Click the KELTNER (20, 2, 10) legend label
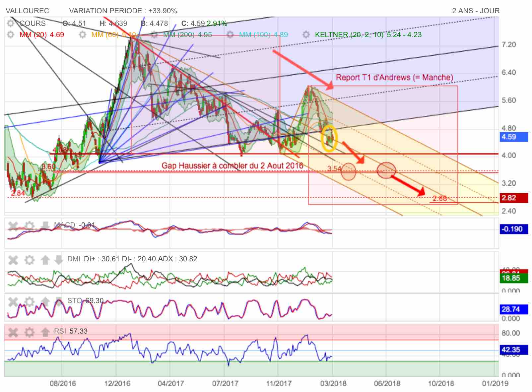 368,34
